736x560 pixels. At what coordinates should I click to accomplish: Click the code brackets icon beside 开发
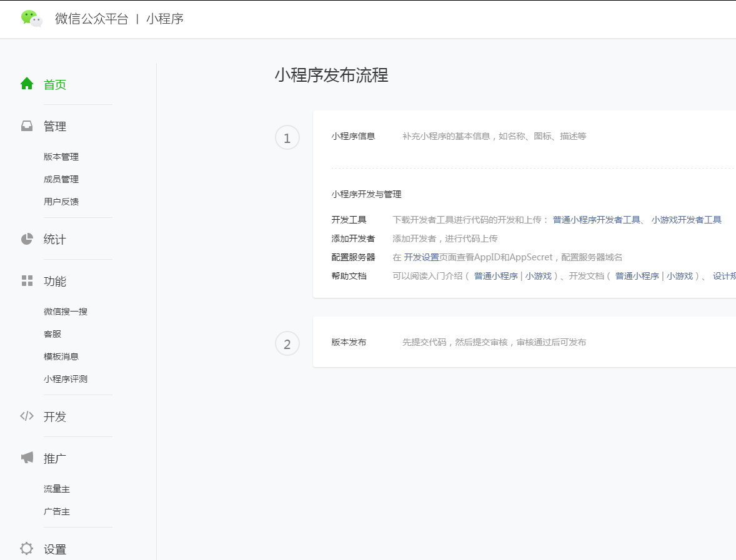pos(27,416)
